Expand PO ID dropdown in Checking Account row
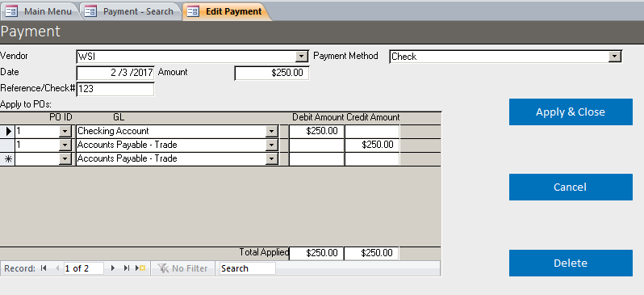 point(65,132)
